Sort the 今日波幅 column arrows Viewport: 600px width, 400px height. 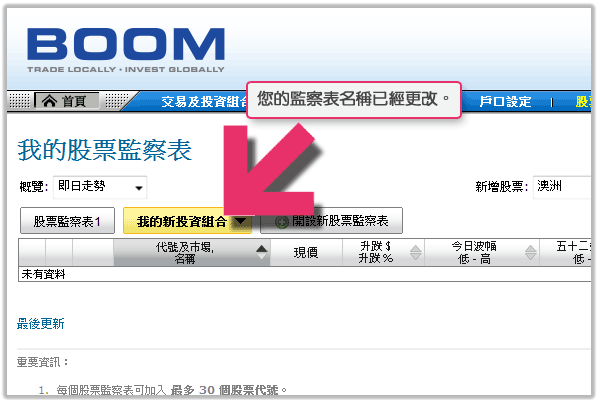click(530, 252)
